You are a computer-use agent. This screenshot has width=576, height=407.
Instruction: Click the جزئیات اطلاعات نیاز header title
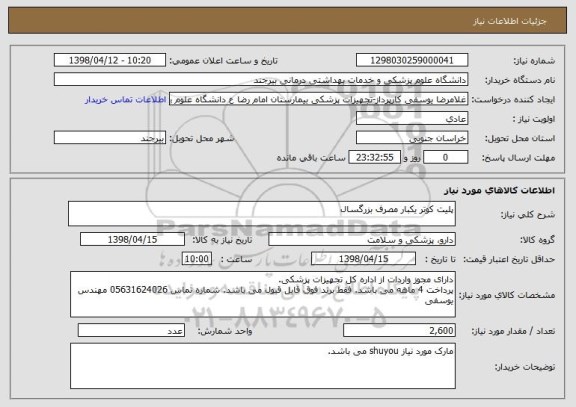[510, 21]
